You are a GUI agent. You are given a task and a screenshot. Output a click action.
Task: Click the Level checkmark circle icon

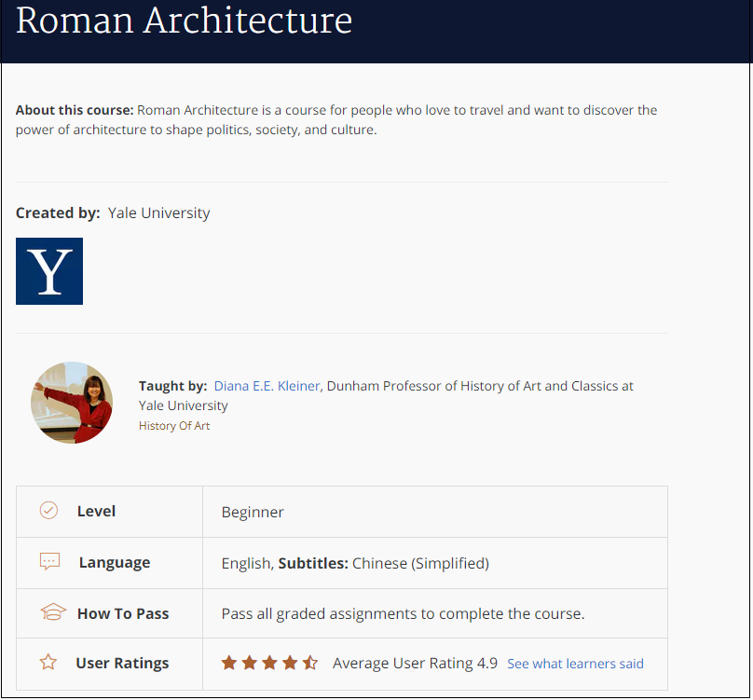[x=48, y=510]
